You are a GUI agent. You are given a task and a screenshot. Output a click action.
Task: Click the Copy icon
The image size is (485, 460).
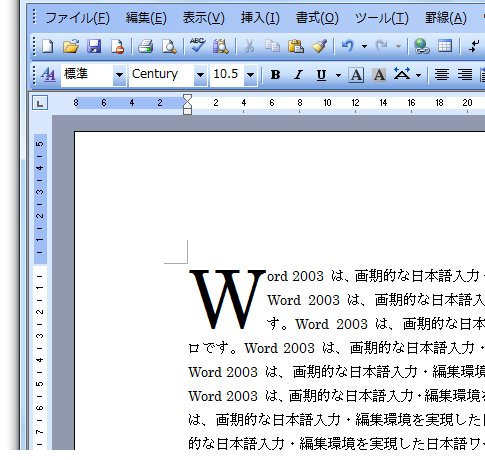[x=272, y=46]
